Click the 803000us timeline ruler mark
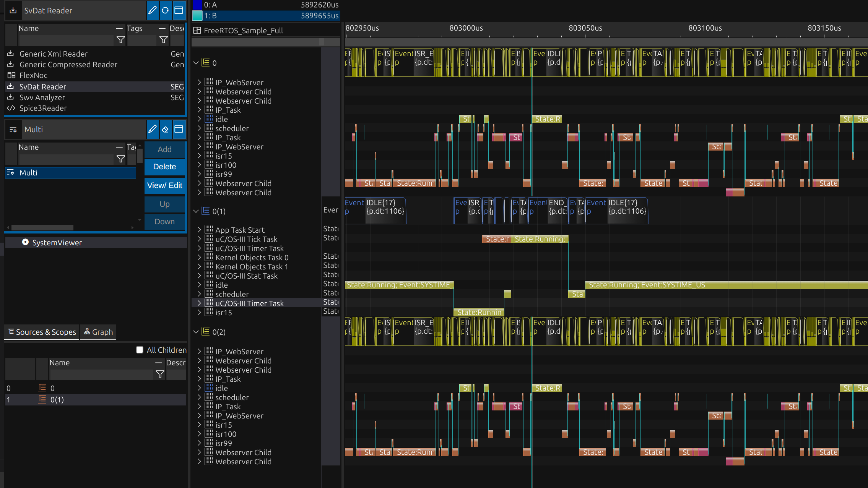This screenshot has width=868, height=488. click(x=466, y=28)
